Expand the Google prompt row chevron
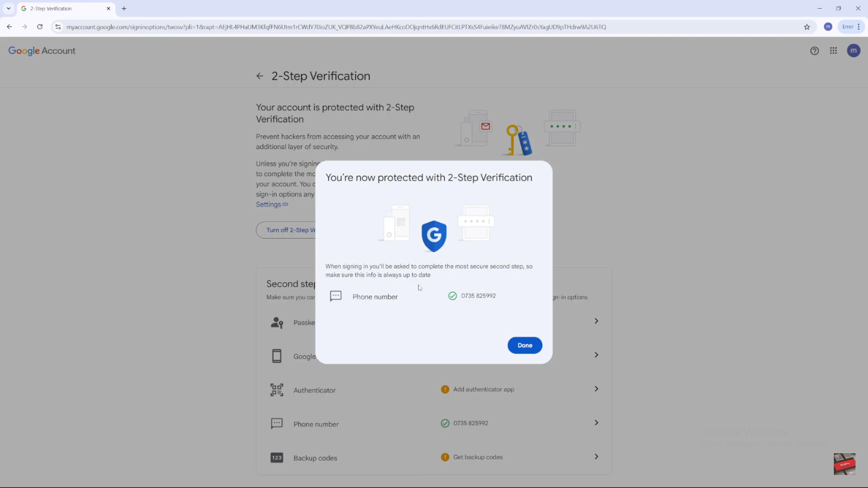 click(x=596, y=355)
